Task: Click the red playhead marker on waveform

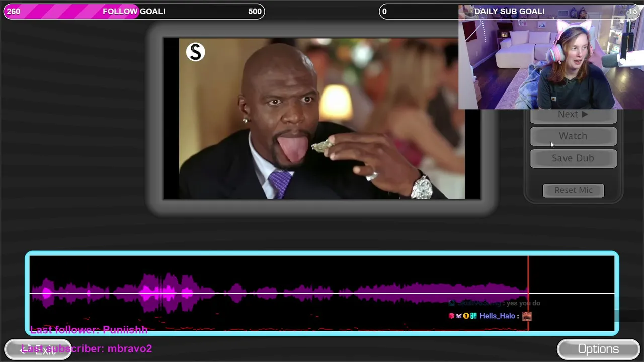Action: [528, 293]
